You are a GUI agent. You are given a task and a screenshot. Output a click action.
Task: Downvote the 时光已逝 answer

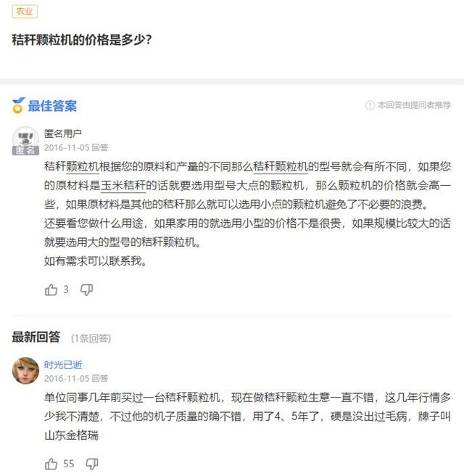click(91, 463)
